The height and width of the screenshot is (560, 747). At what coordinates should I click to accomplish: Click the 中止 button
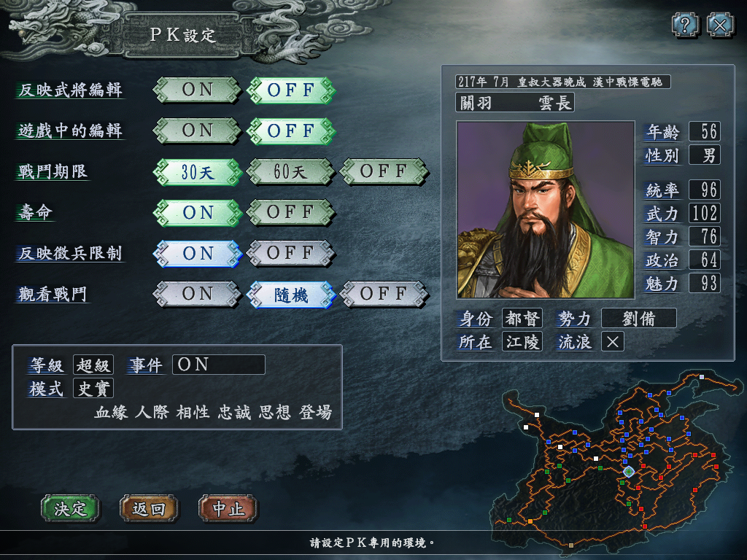point(228,508)
